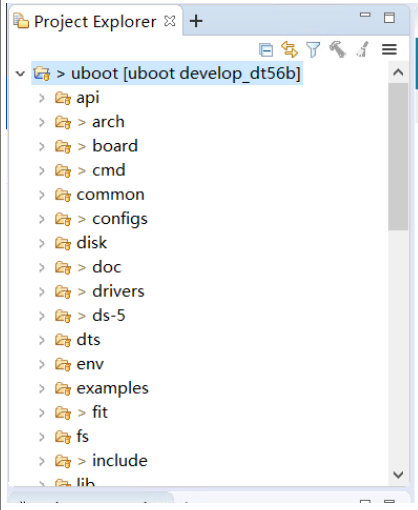The image size is (418, 510).
Task: Click the ds-5 folder icon
Action: [63, 316]
